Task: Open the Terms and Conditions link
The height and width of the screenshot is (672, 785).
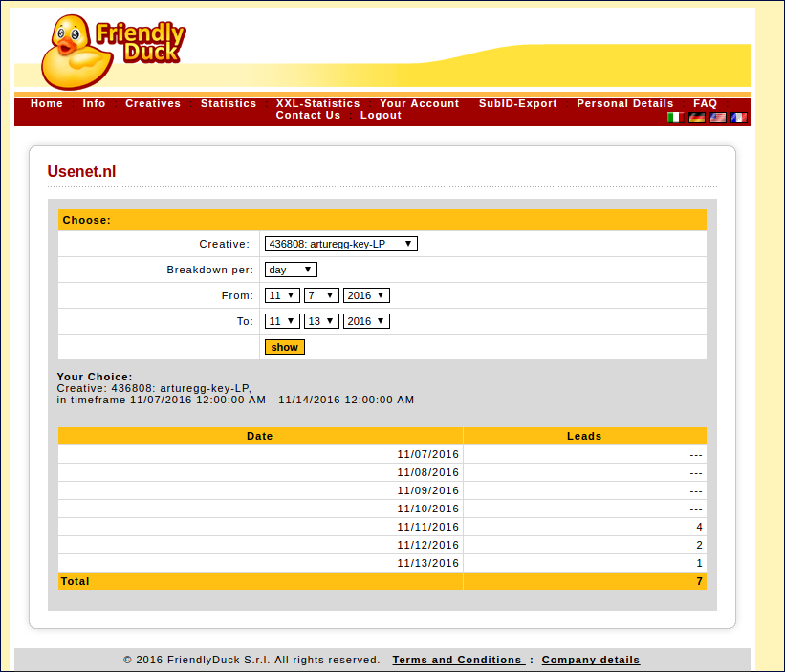Action: click(x=459, y=660)
